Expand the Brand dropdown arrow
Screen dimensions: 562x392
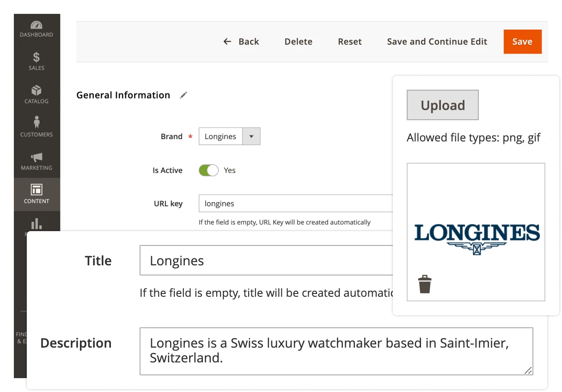click(251, 137)
